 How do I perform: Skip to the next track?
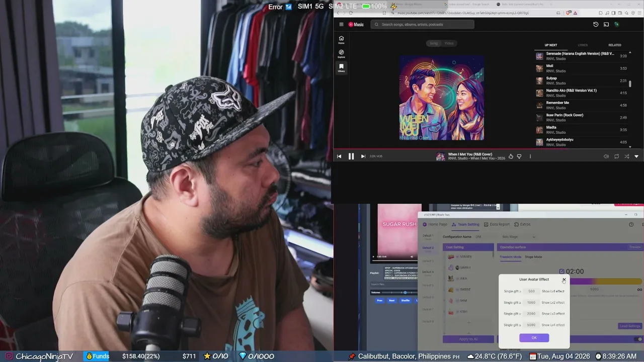pyautogui.click(x=363, y=156)
